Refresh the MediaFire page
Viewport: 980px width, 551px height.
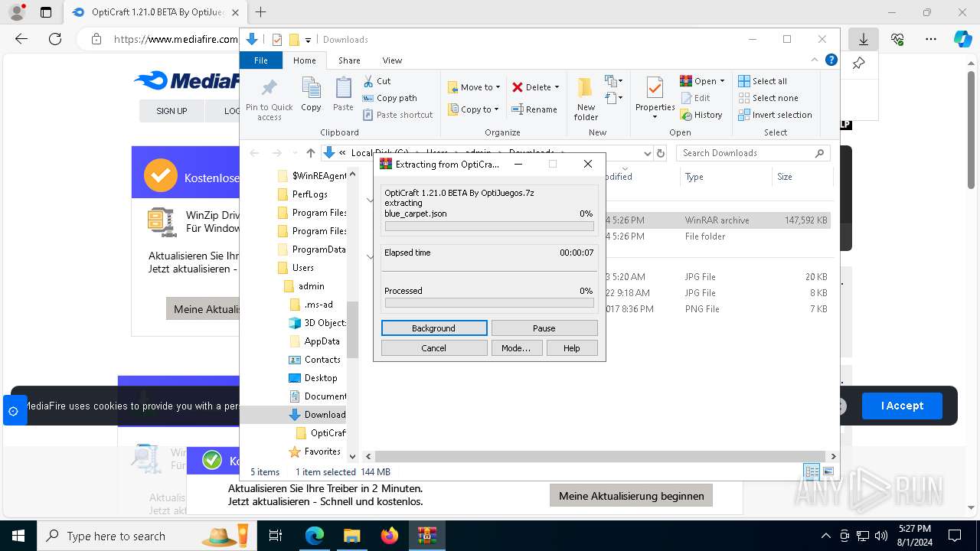[x=55, y=39]
